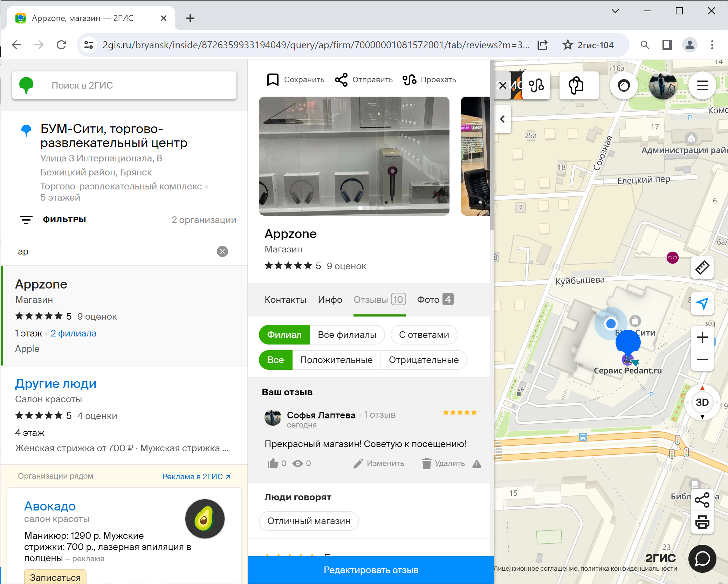Screen dimensions: 728x584
Task: Like the review with the thumbs-up icon
Action: [273, 464]
